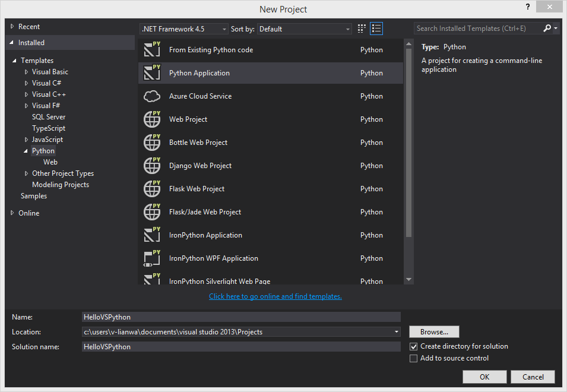Select the IronPython Silverlight Web Page row
This screenshot has width=567, height=392.
271,279
